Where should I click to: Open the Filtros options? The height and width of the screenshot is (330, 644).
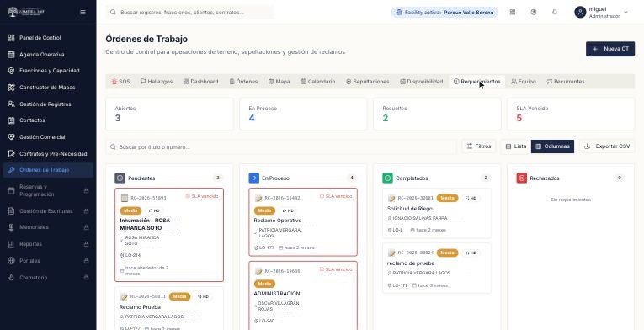pyautogui.click(x=479, y=146)
